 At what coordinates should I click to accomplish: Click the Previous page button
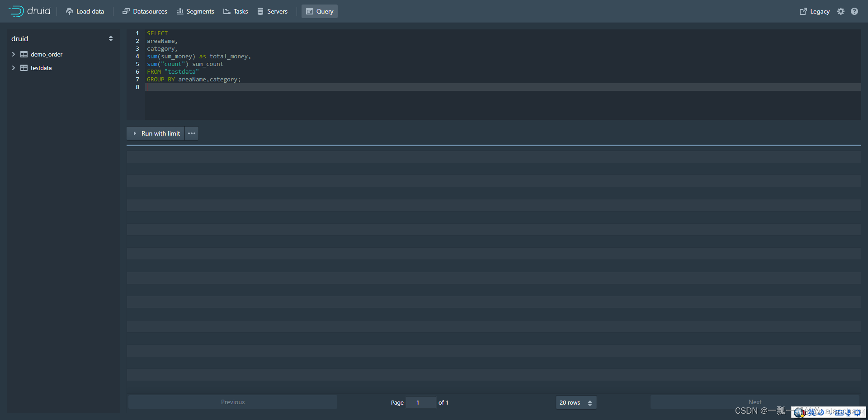pyautogui.click(x=233, y=402)
